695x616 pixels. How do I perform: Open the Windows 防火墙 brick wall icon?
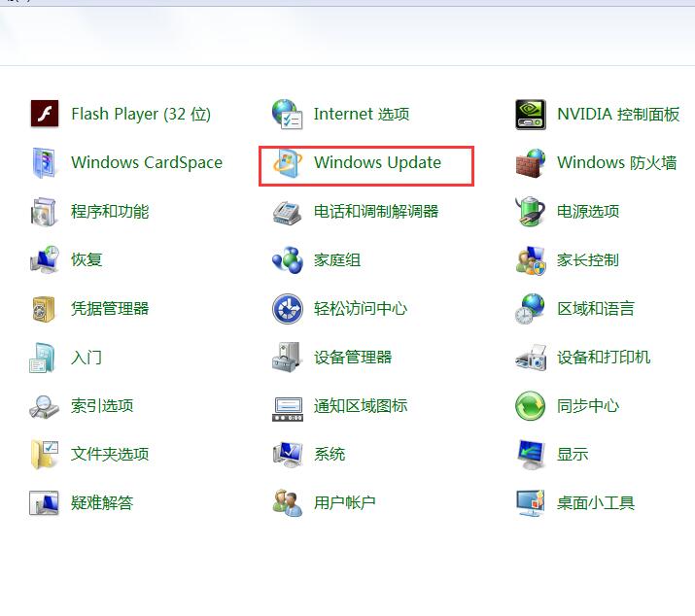(x=530, y=162)
